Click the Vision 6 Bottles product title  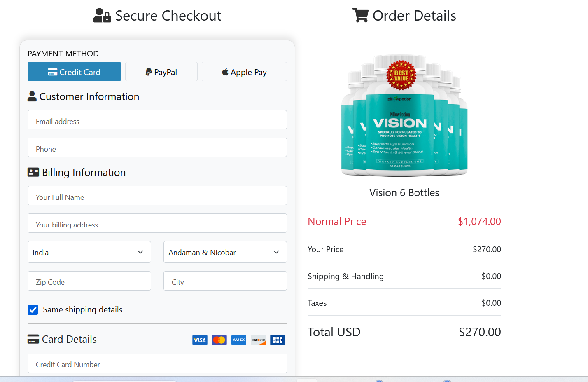[x=404, y=192]
